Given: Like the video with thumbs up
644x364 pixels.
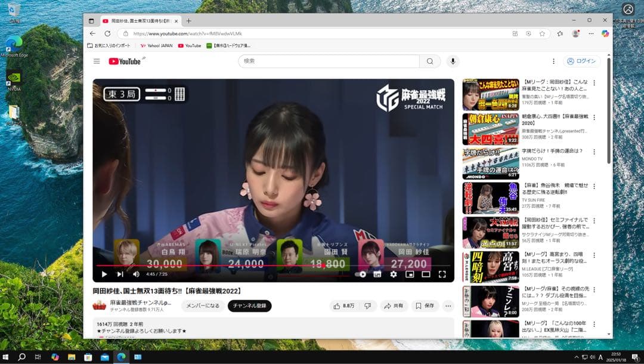Looking at the screenshot, I should 344,306.
